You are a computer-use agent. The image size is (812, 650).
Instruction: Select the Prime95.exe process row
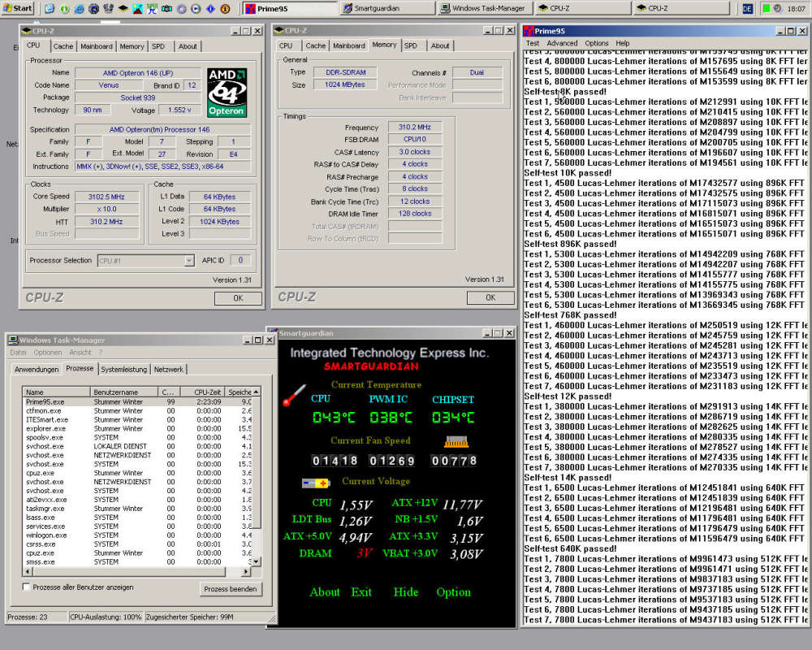139,401
